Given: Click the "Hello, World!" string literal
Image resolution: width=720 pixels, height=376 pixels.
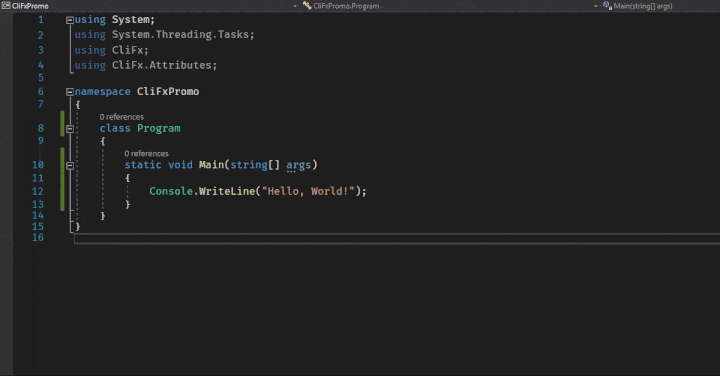Looking at the screenshot, I should click(308, 191).
